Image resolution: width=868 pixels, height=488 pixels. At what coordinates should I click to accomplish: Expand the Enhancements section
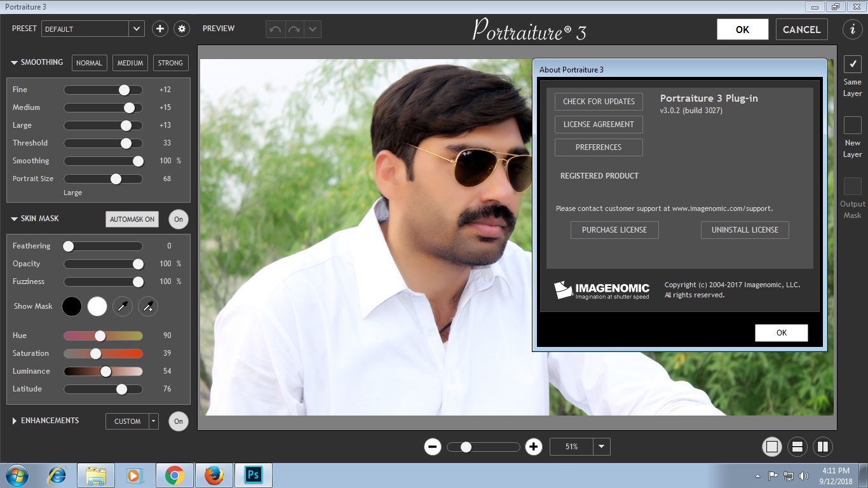pos(15,421)
